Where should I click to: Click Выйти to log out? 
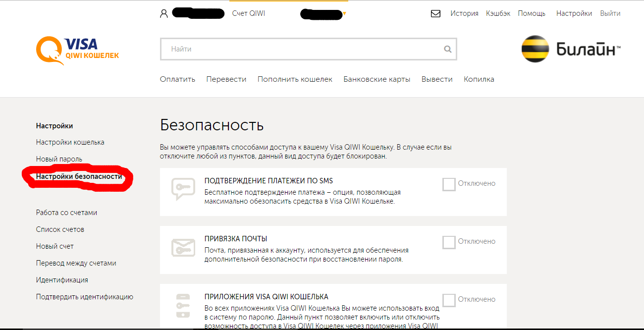click(610, 14)
